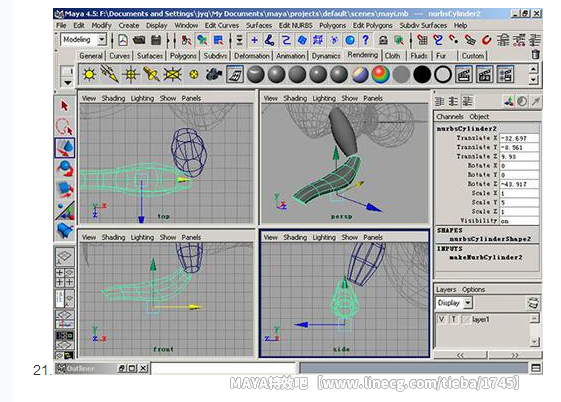Screen dimensions: 561x402
Task: Click the left double-arrow panel button
Action: tap(460, 355)
